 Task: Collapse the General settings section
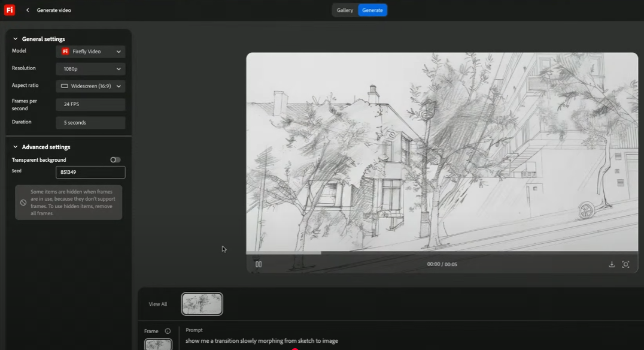click(16, 39)
